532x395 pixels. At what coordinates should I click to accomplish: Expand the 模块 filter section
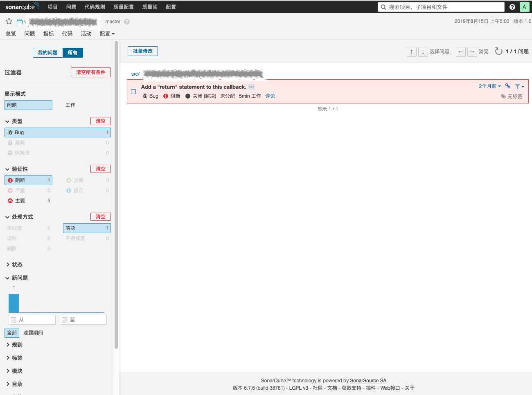click(14, 371)
